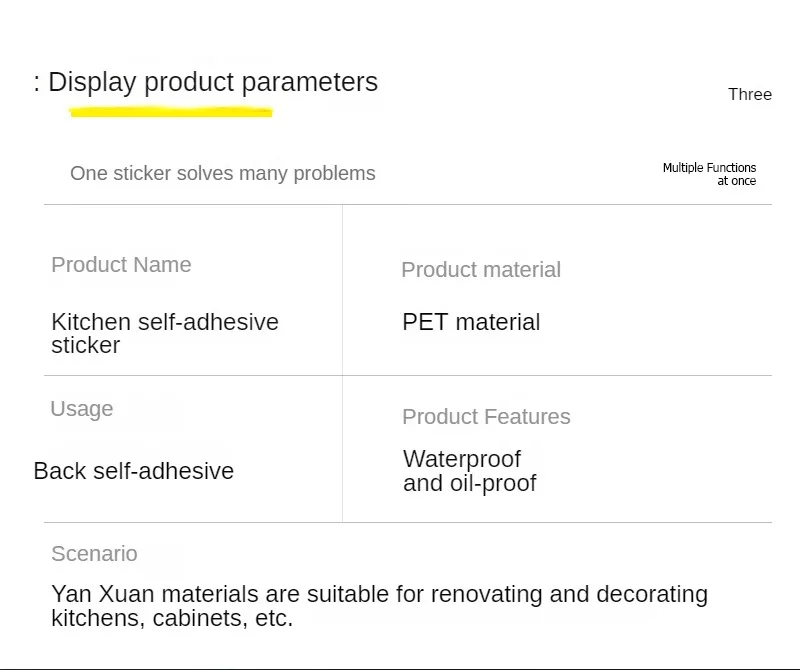Select the 'Back self-adhesive' value

pyautogui.click(x=134, y=471)
